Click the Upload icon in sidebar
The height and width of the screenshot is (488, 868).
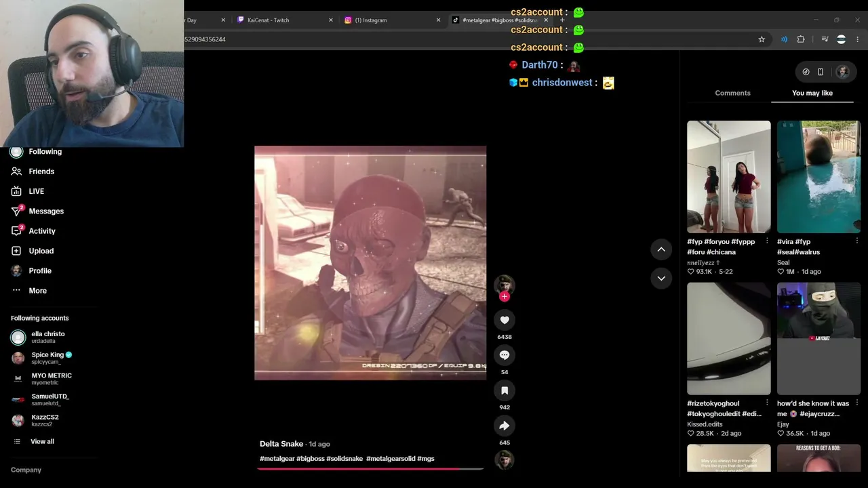pyautogui.click(x=16, y=251)
